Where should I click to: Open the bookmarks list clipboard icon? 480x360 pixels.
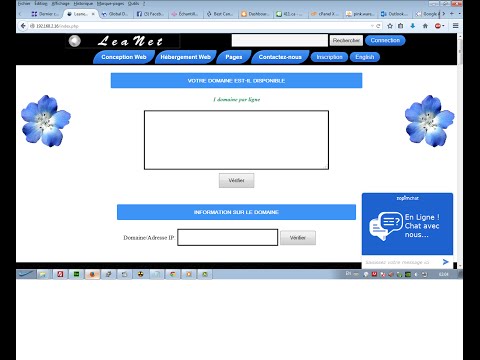[x=401, y=26]
